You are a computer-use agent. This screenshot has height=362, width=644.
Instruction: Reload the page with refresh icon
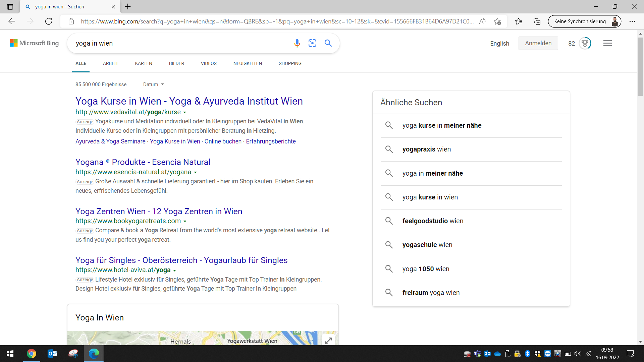click(x=49, y=21)
